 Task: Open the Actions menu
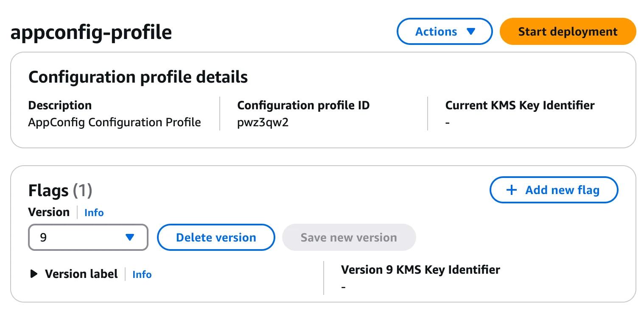[x=444, y=31]
